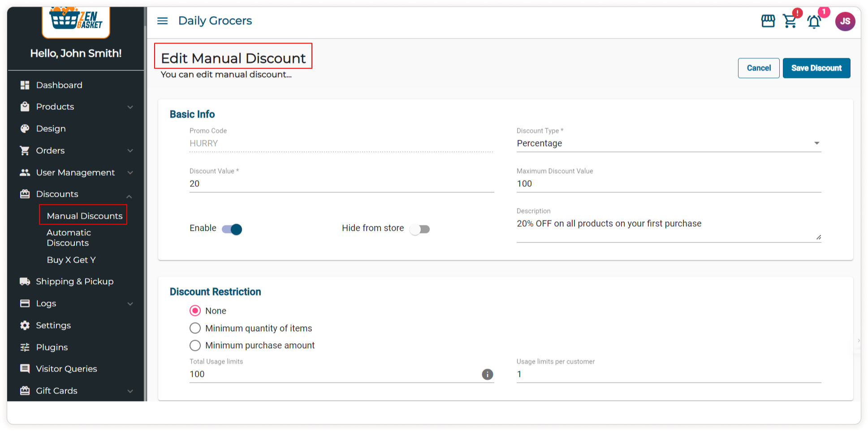Click the Discount Value input field
Screen dimensions: 868x432
pos(341,184)
